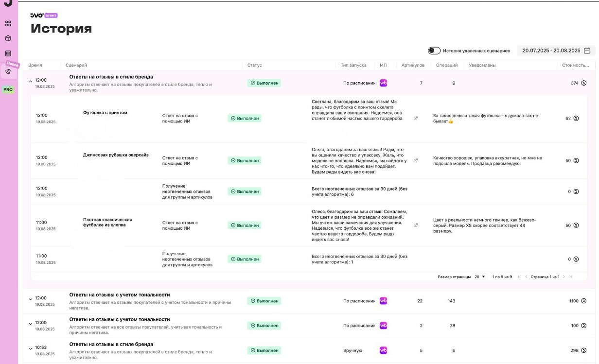Viewport: 599px width, 364px height.
Task: Click the "Сценарий" column header
Action: coord(76,65)
